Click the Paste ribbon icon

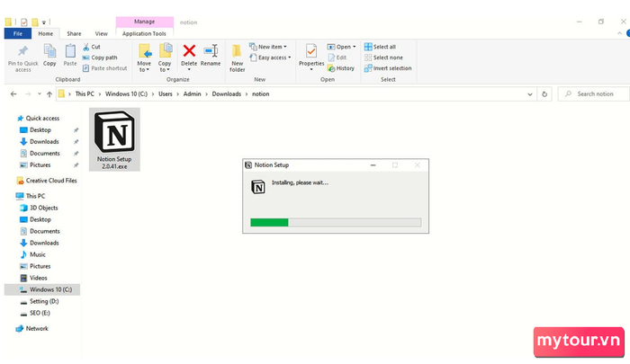[70, 51]
